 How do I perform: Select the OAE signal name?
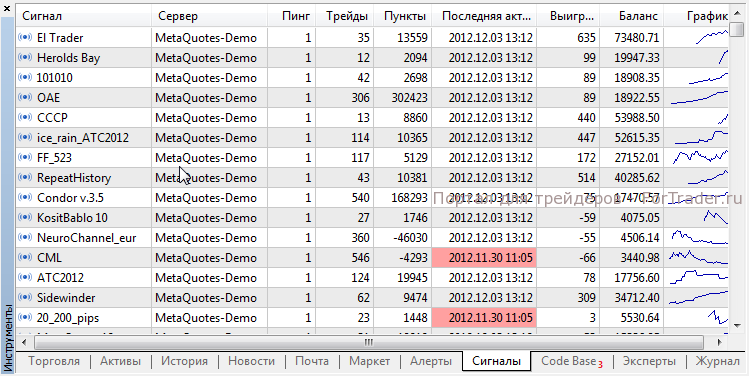click(48, 98)
